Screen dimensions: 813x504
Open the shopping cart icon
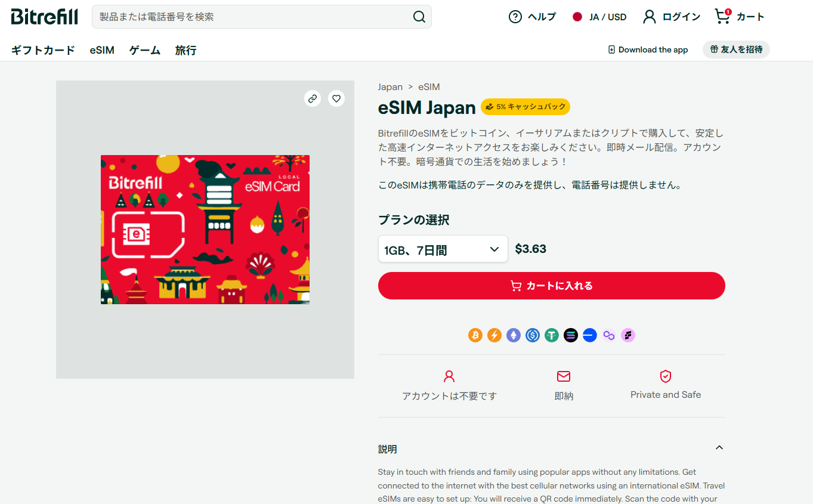[x=722, y=17]
